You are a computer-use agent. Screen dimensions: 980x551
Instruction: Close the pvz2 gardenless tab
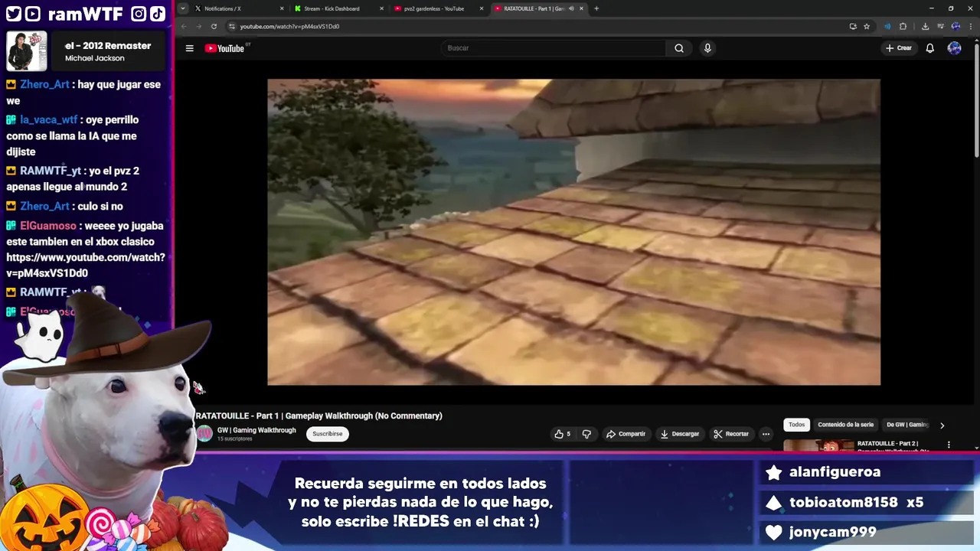482,8
